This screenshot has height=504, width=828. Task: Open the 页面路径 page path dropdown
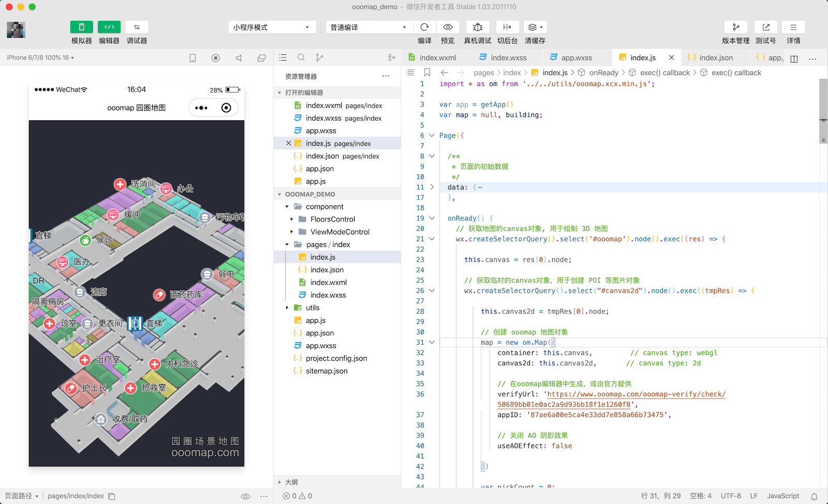[x=22, y=496]
